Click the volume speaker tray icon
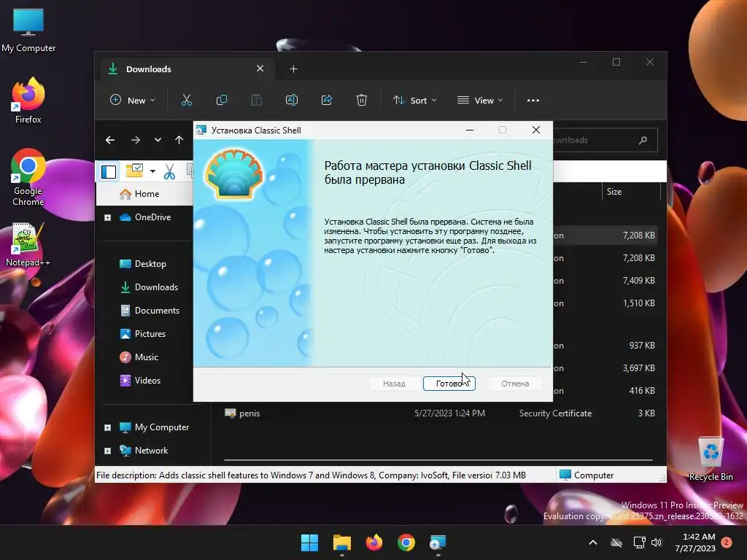The height and width of the screenshot is (560, 747). [657, 542]
